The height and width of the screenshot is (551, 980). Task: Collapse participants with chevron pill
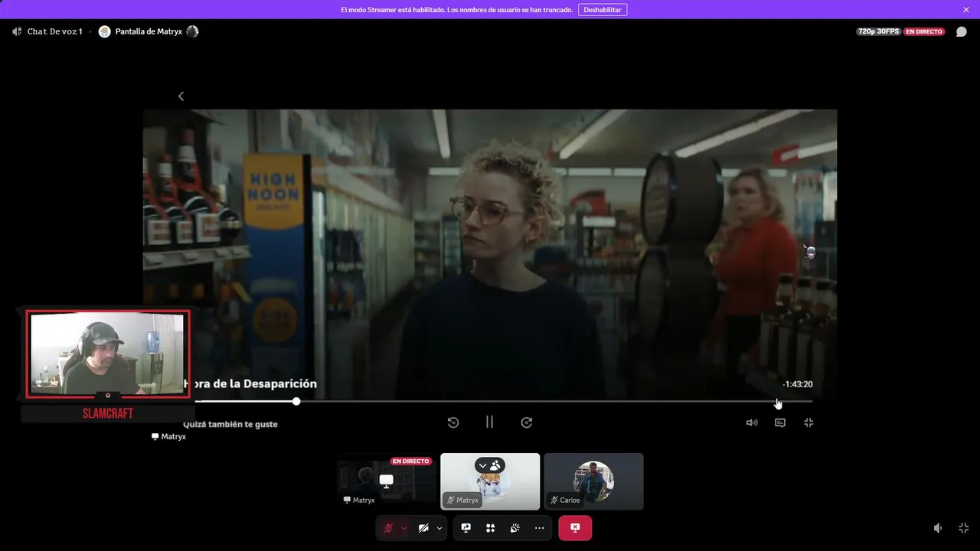pyautogui.click(x=482, y=465)
